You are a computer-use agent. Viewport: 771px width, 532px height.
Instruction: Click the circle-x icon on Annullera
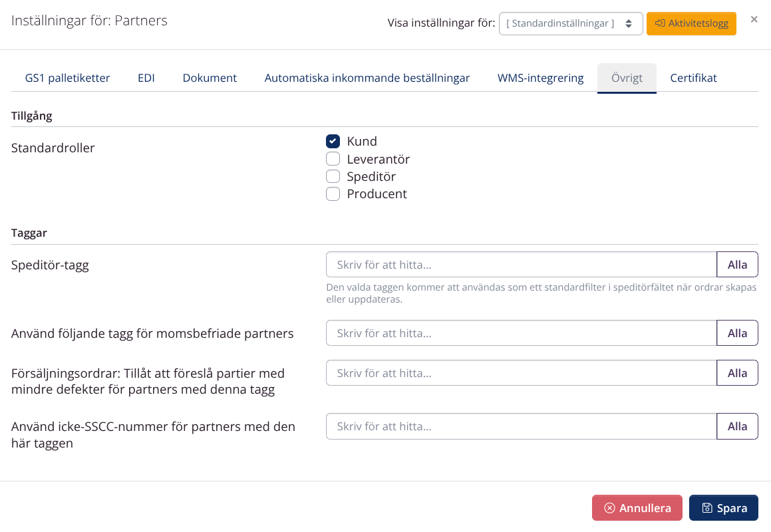[611, 508]
